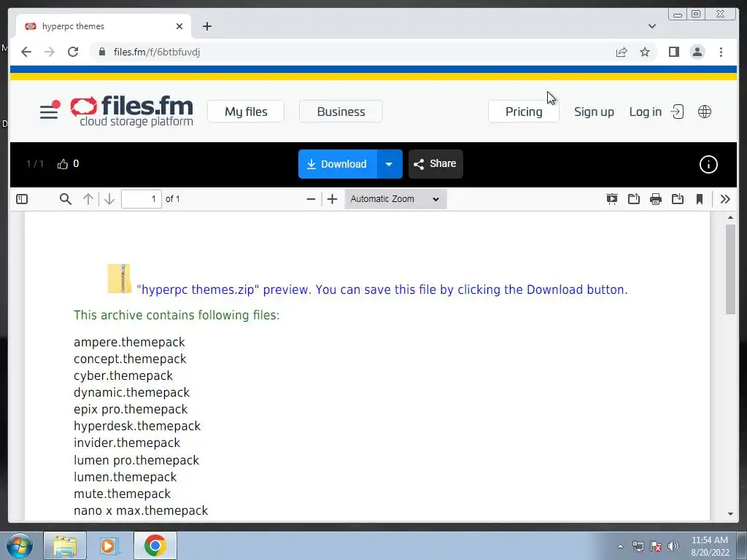Zoom in with the plus button
Image resolution: width=747 pixels, height=560 pixels.
tap(333, 199)
